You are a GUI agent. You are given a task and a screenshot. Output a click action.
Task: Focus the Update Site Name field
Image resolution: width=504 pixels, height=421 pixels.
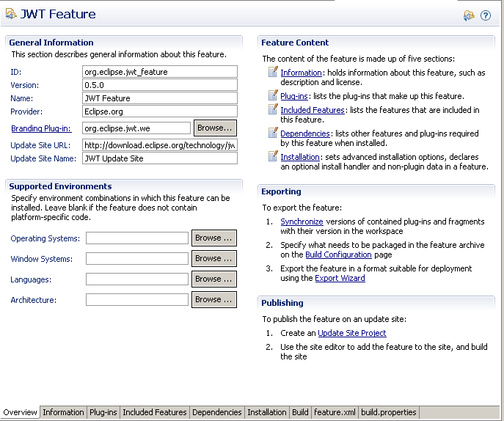(x=160, y=158)
